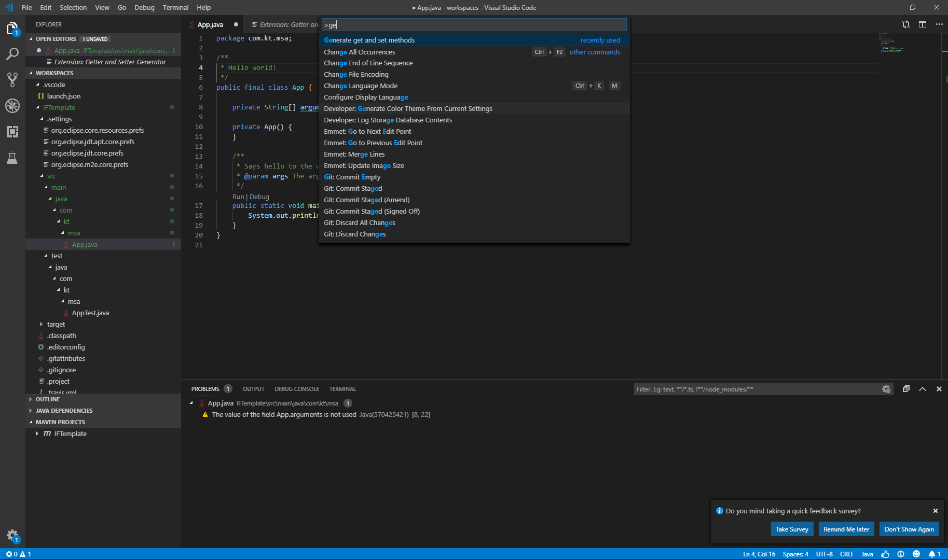Click Don't Show Again button
Screen dimensions: 948x560
click(x=909, y=529)
